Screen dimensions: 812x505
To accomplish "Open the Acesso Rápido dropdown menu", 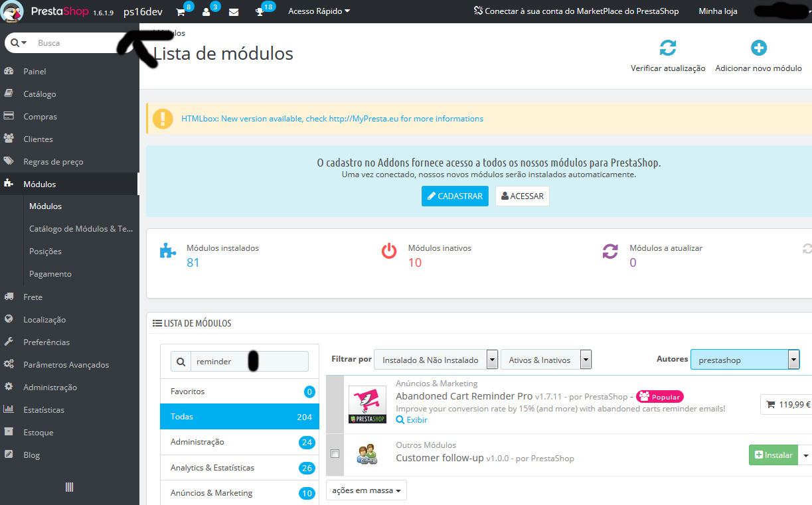I will (319, 11).
